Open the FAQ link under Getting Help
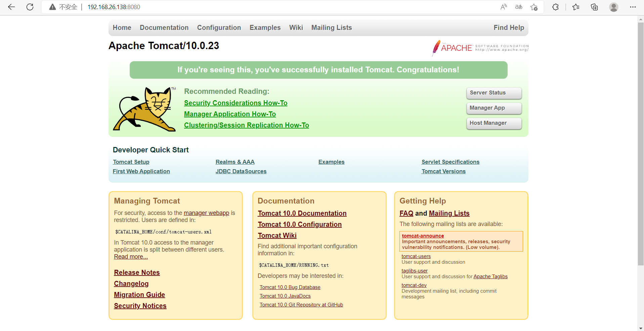This screenshot has width=644, height=331. 406,213
